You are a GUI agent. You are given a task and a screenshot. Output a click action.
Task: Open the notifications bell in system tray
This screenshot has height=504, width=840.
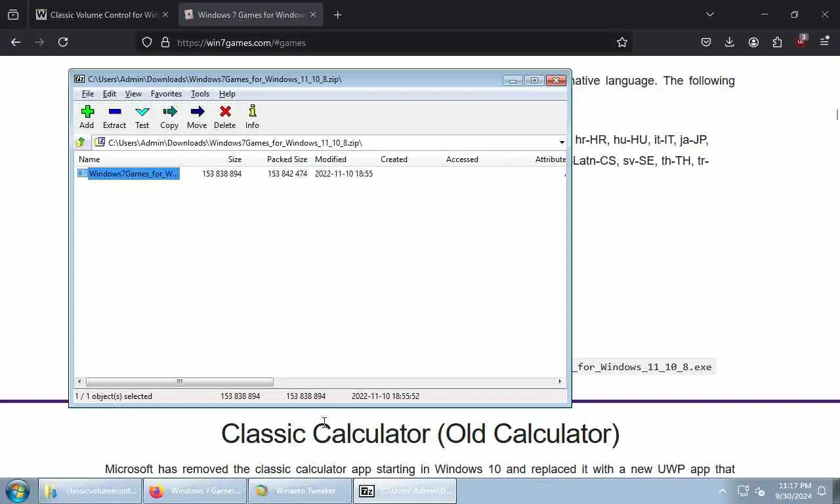coord(822,491)
